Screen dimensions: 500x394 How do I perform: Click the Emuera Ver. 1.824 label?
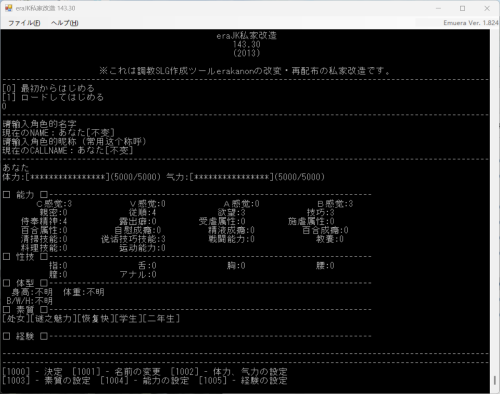(x=471, y=23)
